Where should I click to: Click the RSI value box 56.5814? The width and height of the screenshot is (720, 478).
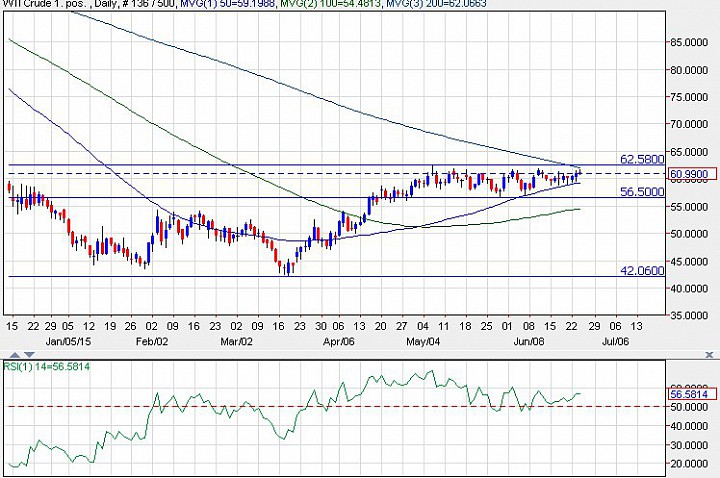(x=692, y=394)
